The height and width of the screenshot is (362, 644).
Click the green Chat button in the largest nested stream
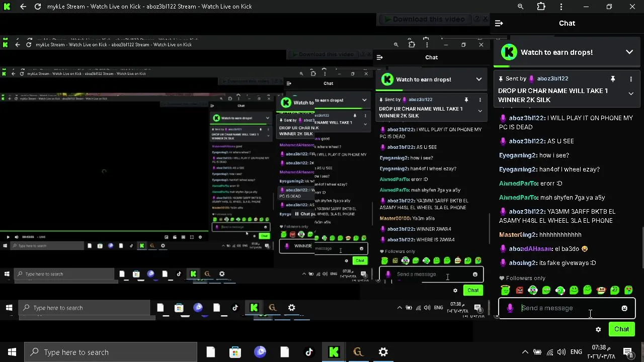[x=473, y=290]
